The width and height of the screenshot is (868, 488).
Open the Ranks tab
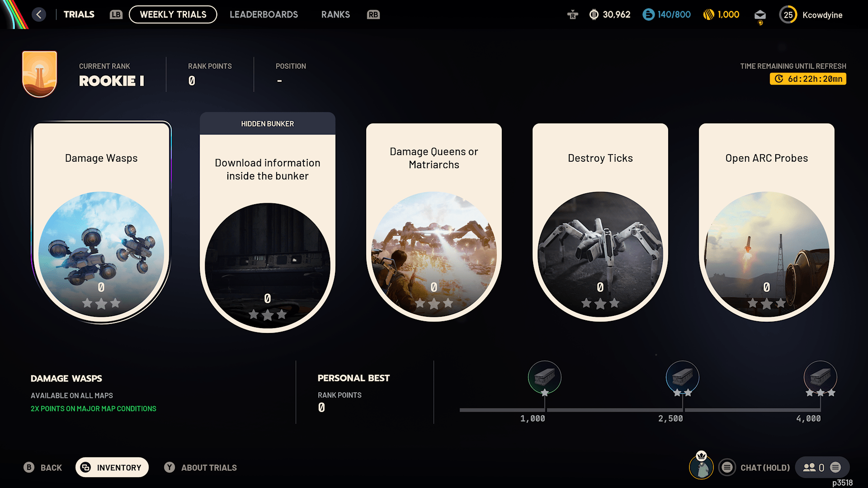(x=335, y=14)
